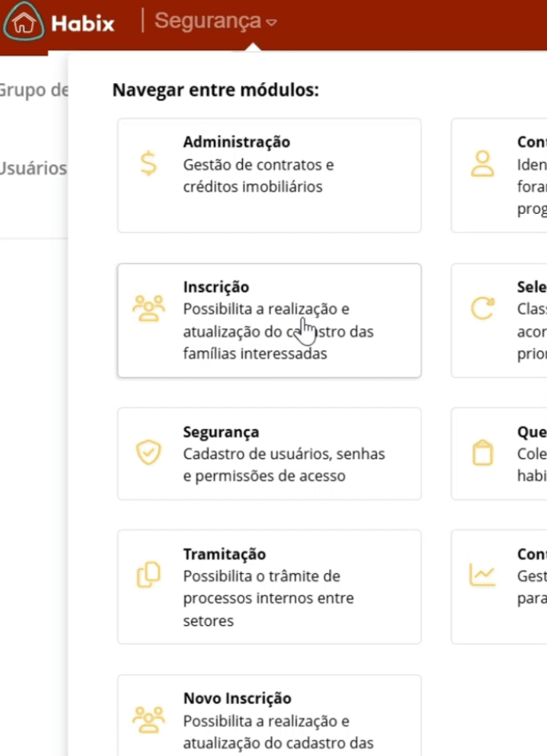Open the Segurança header menu label
The height and width of the screenshot is (756, 547).
[x=208, y=21]
